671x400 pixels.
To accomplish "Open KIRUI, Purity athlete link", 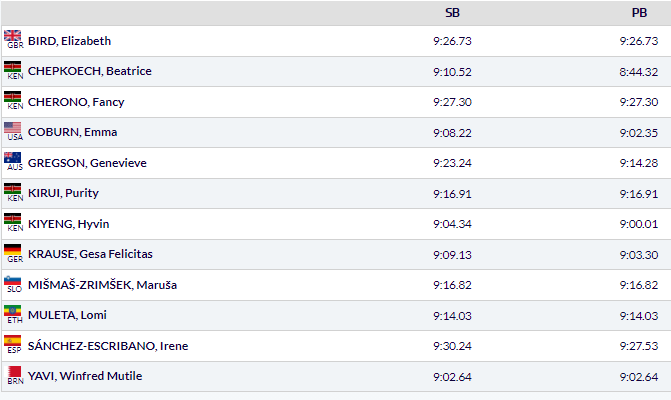I will tap(63, 193).
